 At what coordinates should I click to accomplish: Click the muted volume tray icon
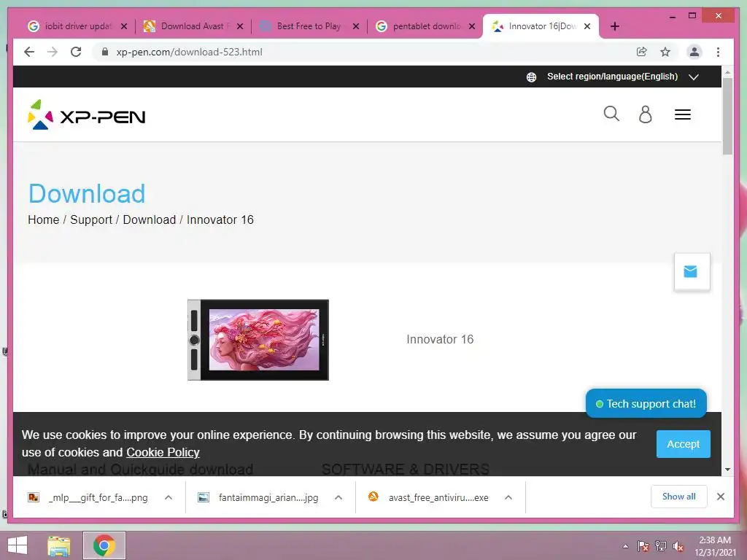coord(678,546)
